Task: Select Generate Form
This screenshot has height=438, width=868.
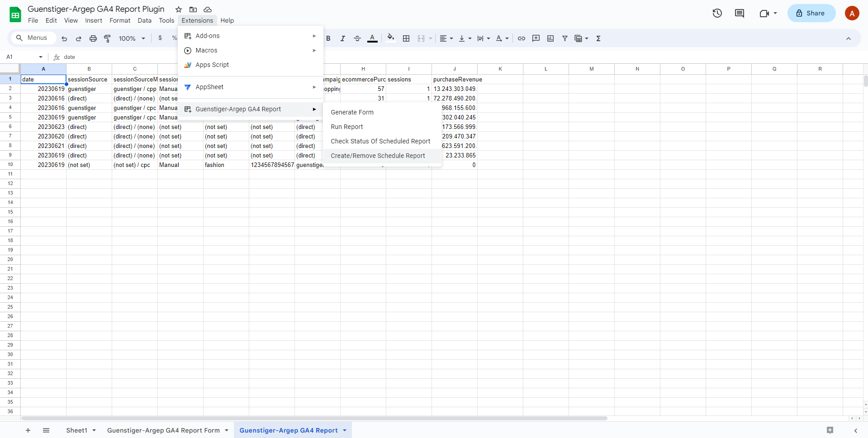Action: pyautogui.click(x=382, y=112)
